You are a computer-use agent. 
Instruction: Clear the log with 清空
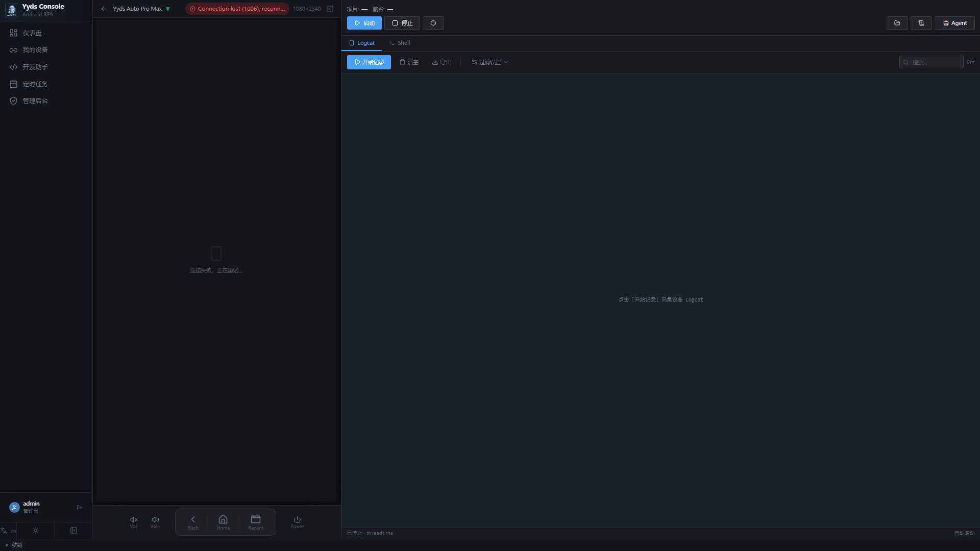tap(409, 62)
